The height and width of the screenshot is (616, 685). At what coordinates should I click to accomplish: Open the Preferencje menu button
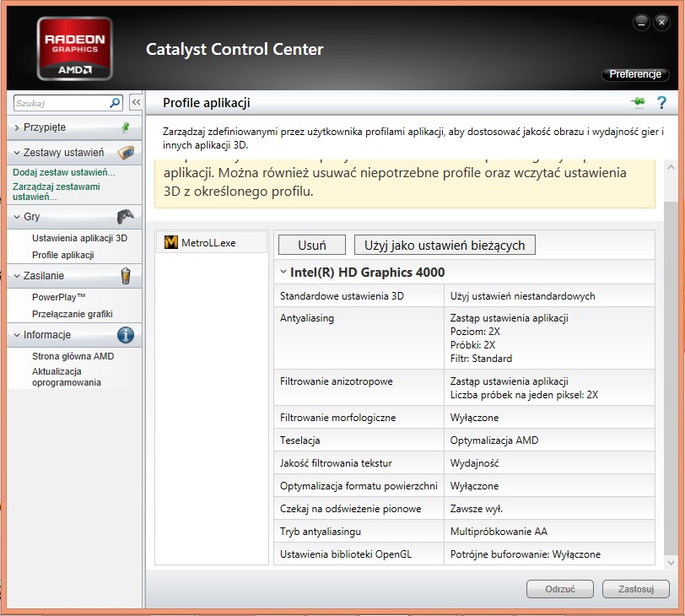point(635,74)
